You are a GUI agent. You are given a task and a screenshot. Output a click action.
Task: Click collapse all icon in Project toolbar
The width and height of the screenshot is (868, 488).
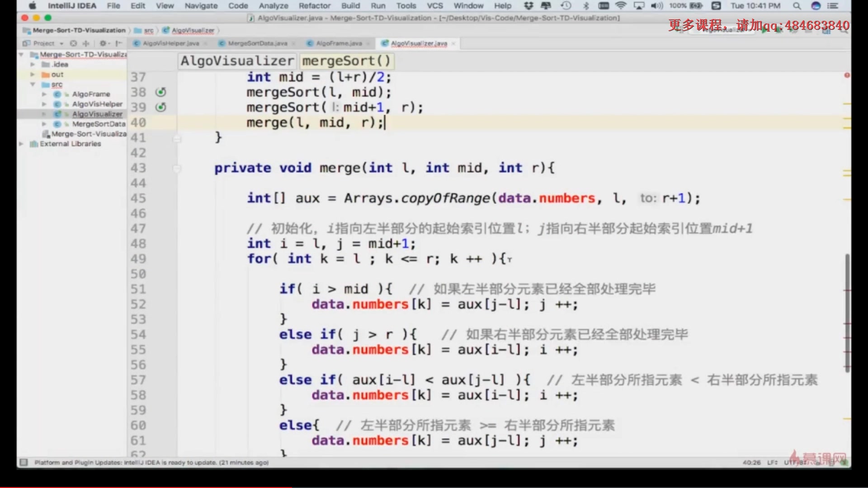pyautogui.click(x=86, y=43)
